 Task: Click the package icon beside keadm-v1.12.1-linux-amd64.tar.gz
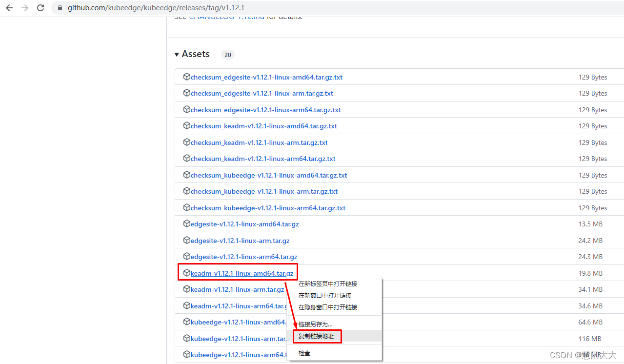186,273
